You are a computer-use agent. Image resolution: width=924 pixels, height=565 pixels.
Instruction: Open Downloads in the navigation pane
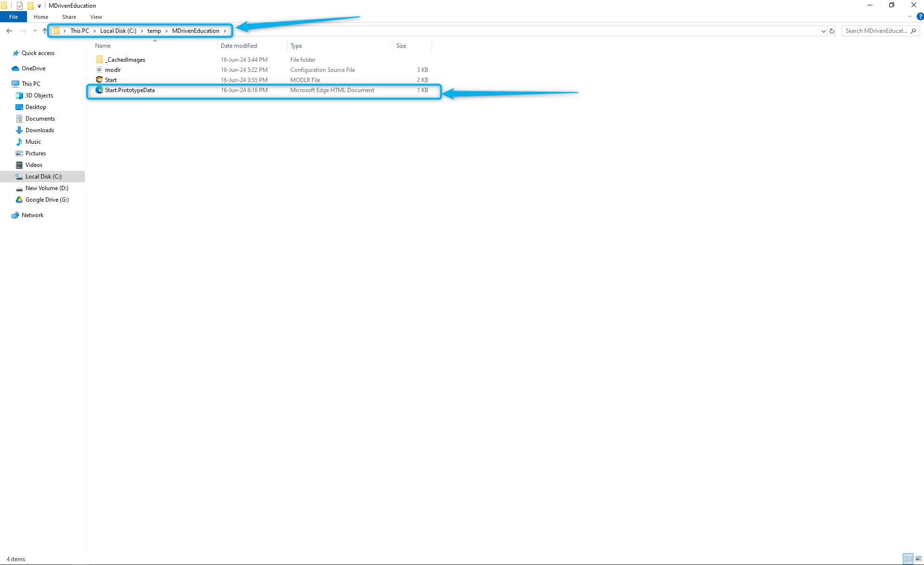(40, 130)
